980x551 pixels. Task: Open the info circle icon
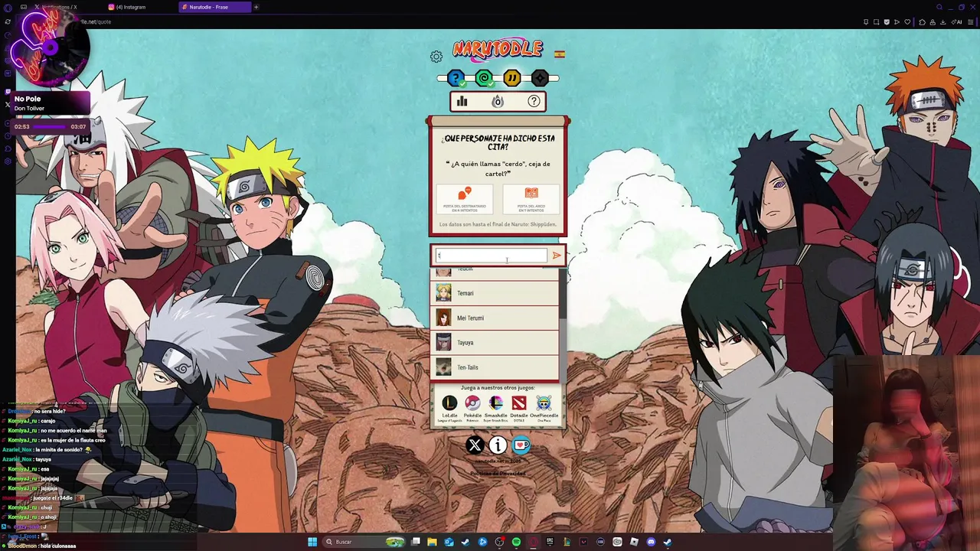tap(498, 445)
